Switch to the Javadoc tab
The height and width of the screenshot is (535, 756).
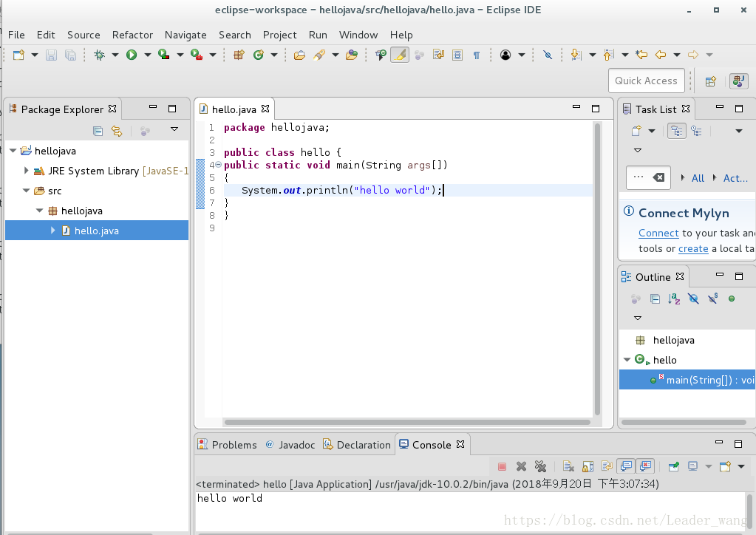click(290, 444)
